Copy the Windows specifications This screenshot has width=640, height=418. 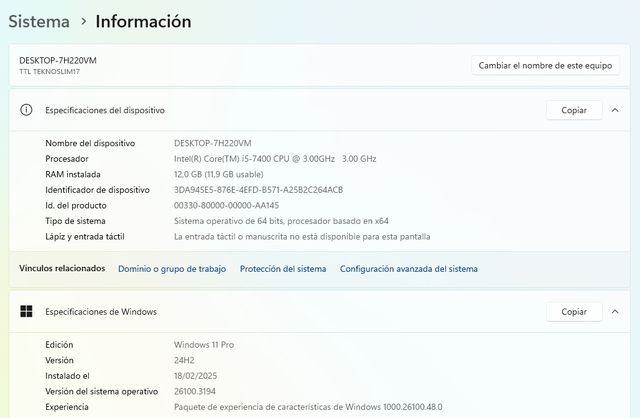(x=574, y=311)
